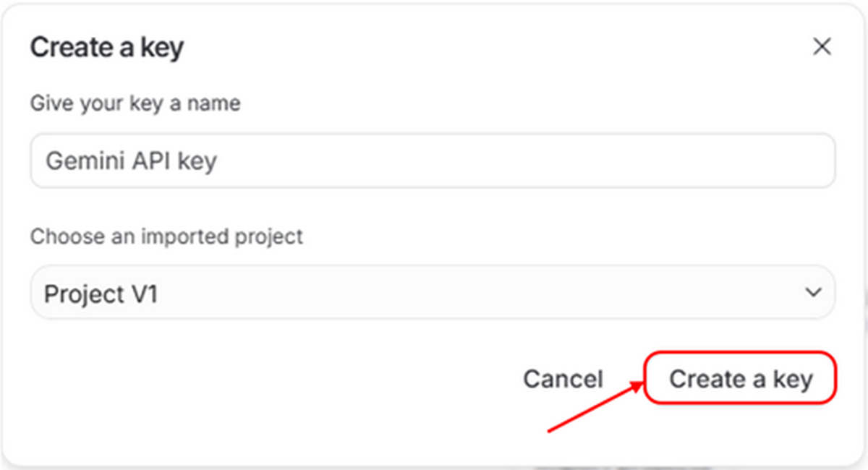Dismiss the dialog by clicking Cancel
Screen dimensions: 868x470
(x=562, y=379)
